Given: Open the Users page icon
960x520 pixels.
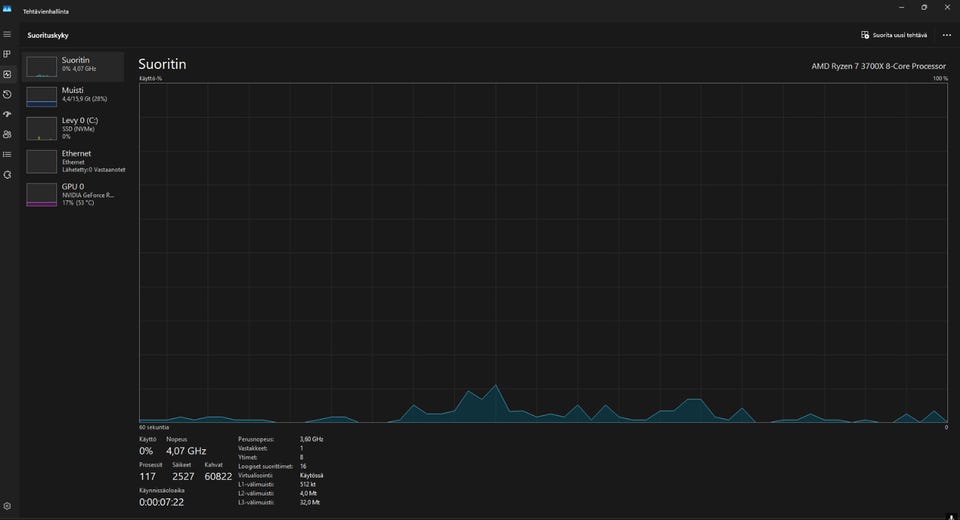Looking at the screenshot, I should 7,134.
